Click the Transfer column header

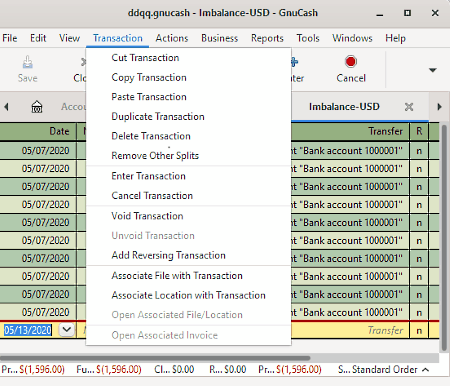coord(350,131)
